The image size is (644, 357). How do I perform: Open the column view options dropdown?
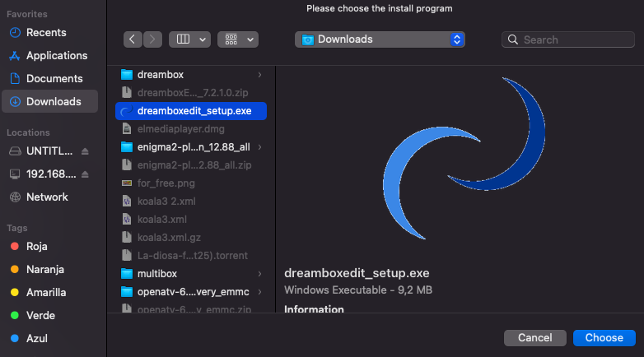coord(189,39)
